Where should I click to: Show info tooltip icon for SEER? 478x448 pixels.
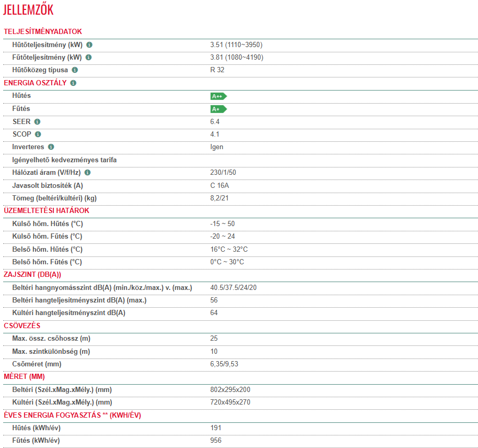pos(37,122)
